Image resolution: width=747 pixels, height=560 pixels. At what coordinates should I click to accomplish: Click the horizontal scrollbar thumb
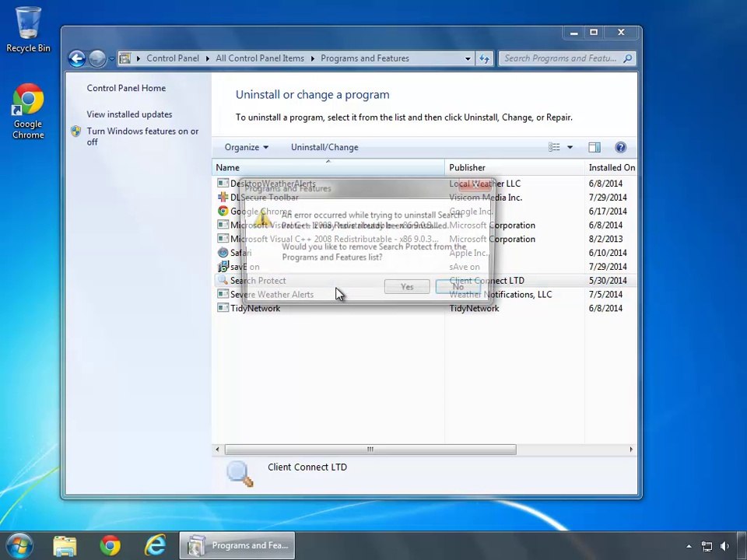370,449
